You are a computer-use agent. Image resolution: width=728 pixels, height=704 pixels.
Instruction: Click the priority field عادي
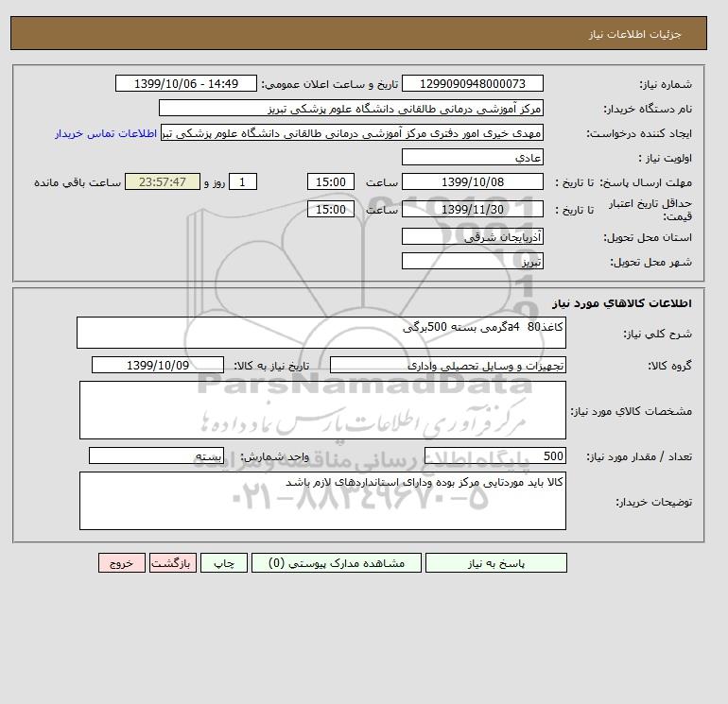click(x=472, y=157)
